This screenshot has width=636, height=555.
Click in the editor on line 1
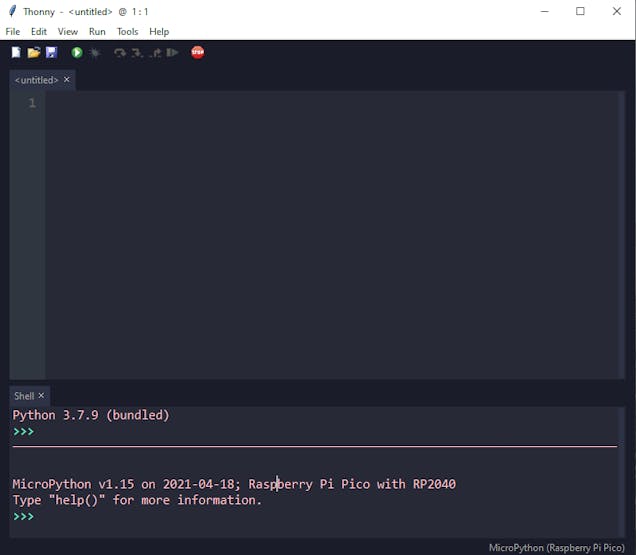tap(332, 103)
